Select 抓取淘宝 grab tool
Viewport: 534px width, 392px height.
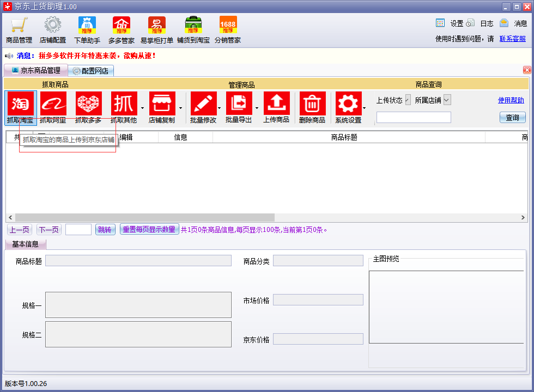click(x=21, y=108)
